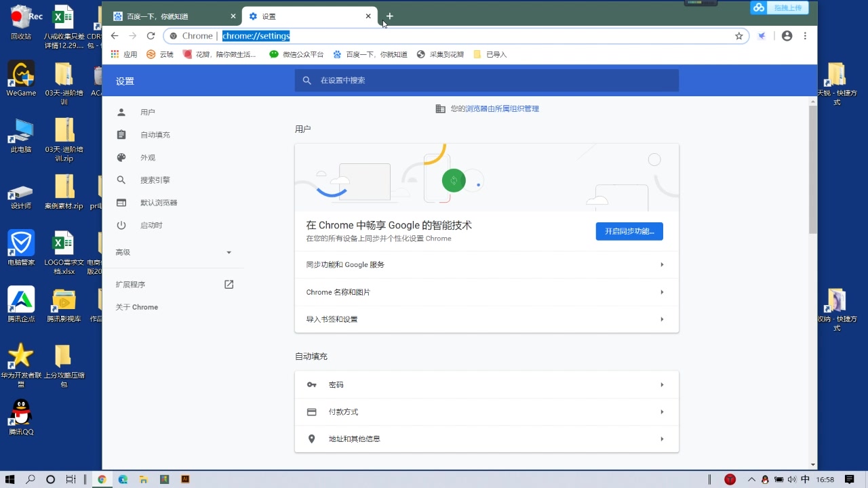The image size is (868, 488).
Task: Open the 微信公众平台 bookmark
Action: tap(296, 54)
